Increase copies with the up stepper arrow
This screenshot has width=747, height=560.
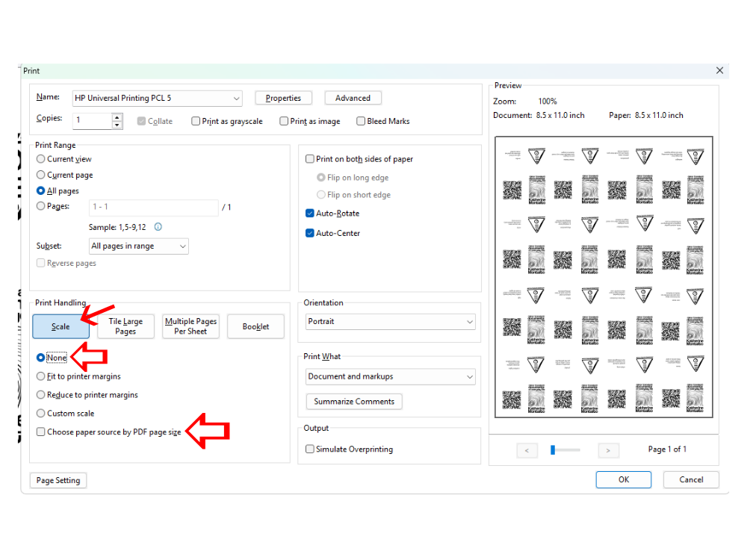[x=117, y=116]
